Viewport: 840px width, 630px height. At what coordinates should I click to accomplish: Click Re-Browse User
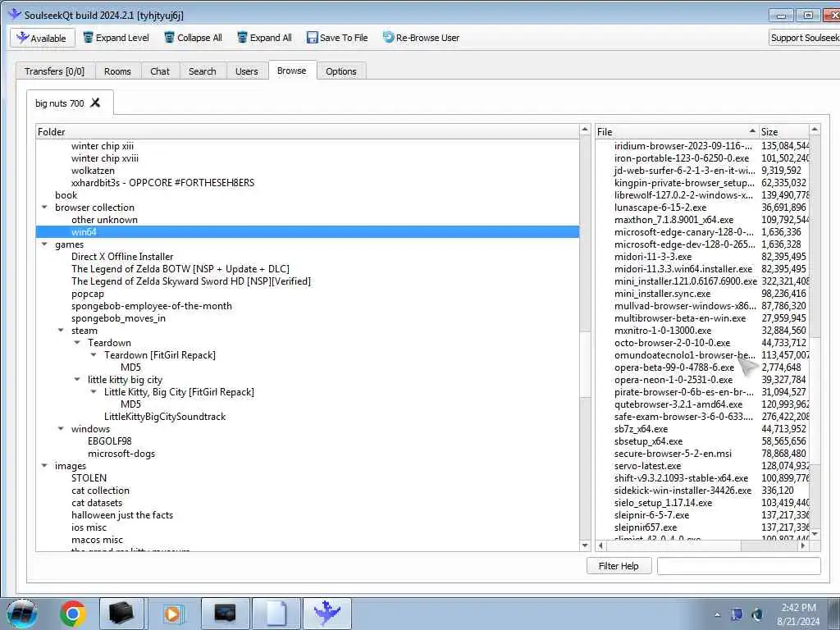(x=421, y=38)
